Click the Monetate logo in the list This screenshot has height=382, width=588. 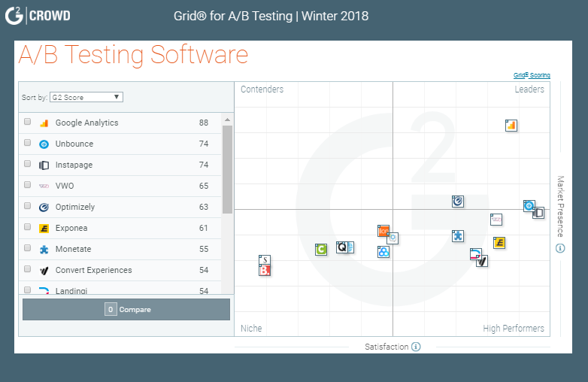(44, 249)
